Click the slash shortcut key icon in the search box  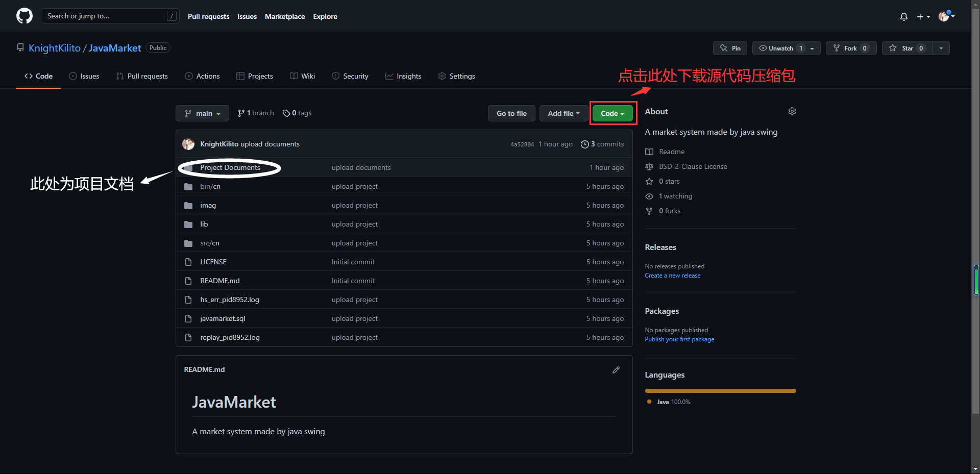172,16
